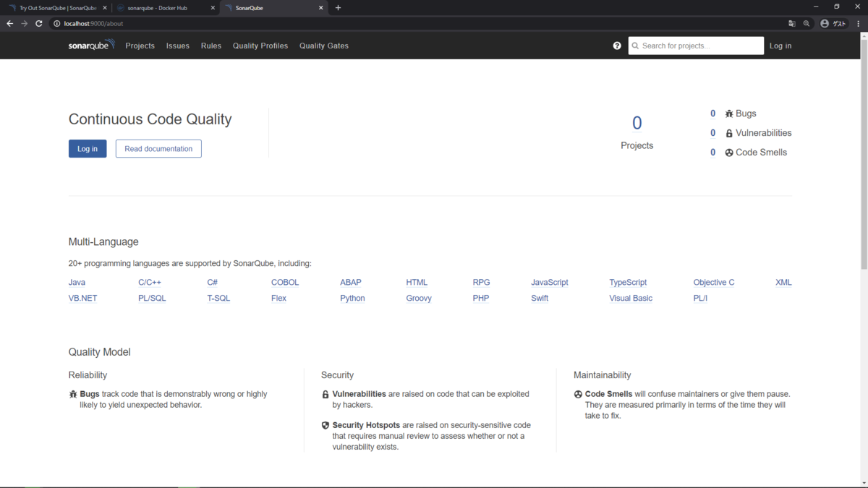Open the PL/I language link
The image size is (868, 488).
click(x=700, y=298)
